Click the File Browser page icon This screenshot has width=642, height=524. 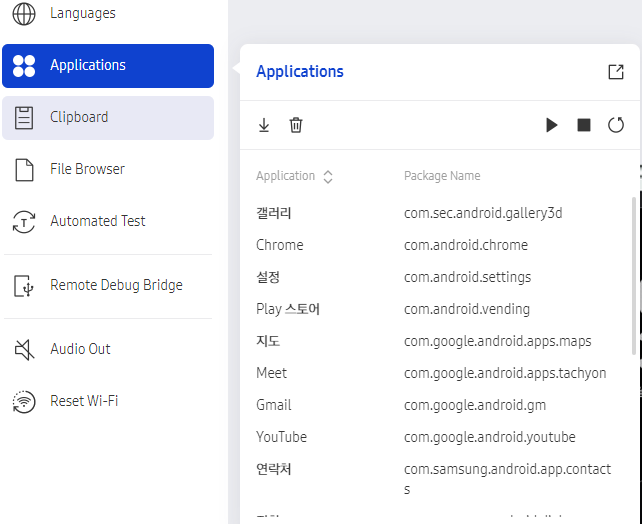[x=24, y=169]
